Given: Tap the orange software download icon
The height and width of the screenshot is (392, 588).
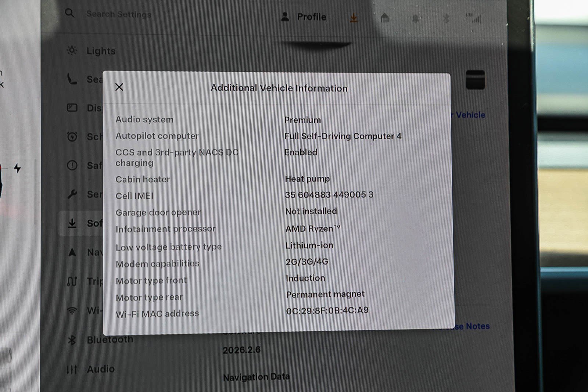Looking at the screenshot, I should click(x=354, y=18).
